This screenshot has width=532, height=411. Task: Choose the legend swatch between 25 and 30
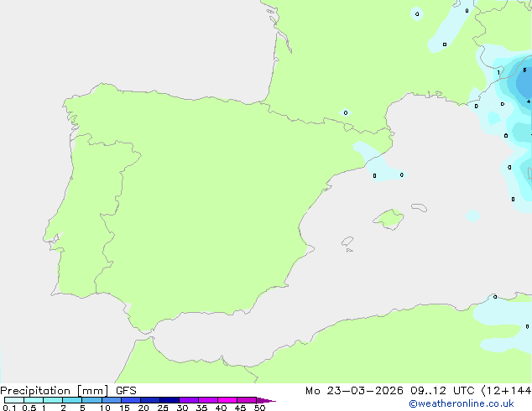[170, 400]
